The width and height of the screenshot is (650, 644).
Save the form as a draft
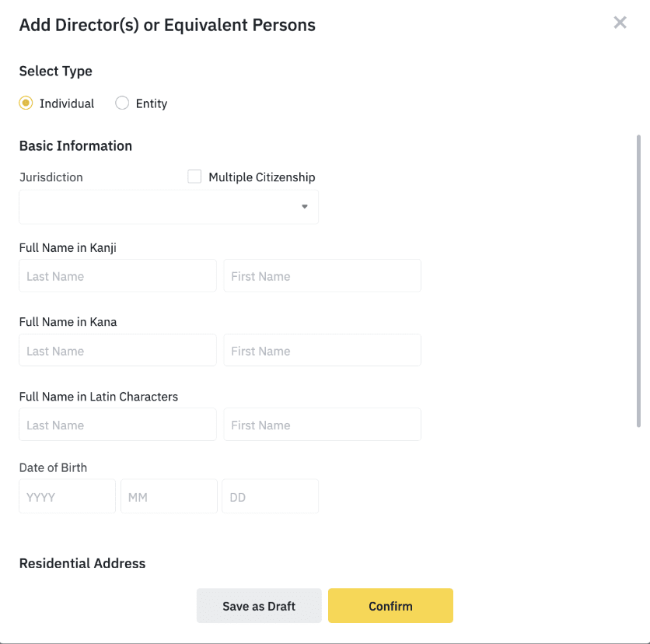coord(259,605)
